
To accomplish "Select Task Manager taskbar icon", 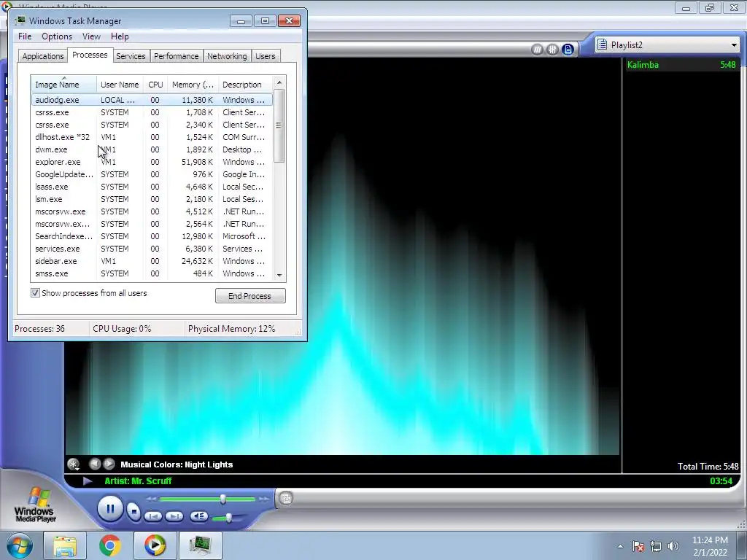I will pyautogui.click(x=200, y=545).
